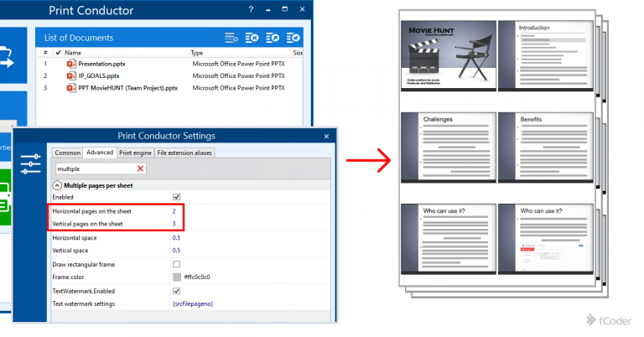
Task: Click the PowerPoint icon next to PPT MovieHUNT file
Action: pos(71,88)
